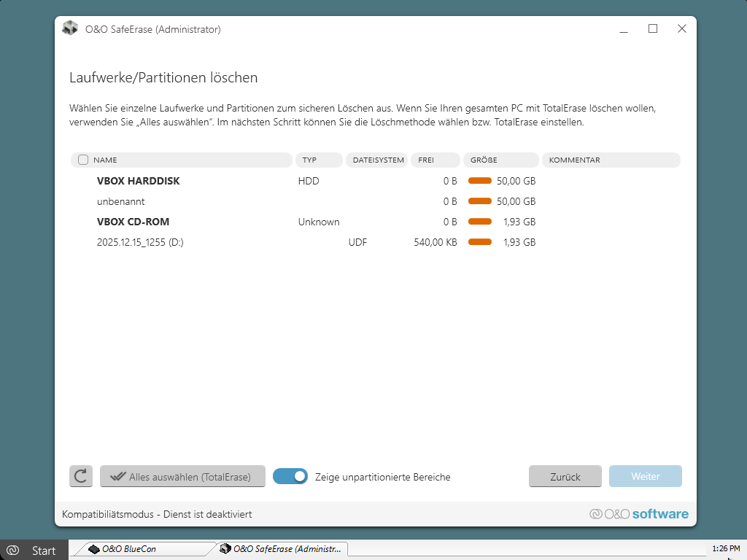Click the usage bar of the unbenannt partition
This screenshot has width=747, height=560.
tap(479, 201)
